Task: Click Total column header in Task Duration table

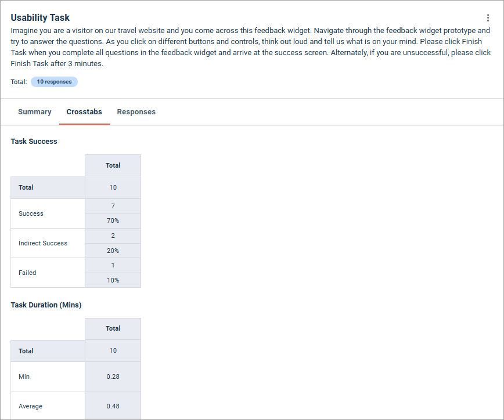Action: (x=113, y=328)
